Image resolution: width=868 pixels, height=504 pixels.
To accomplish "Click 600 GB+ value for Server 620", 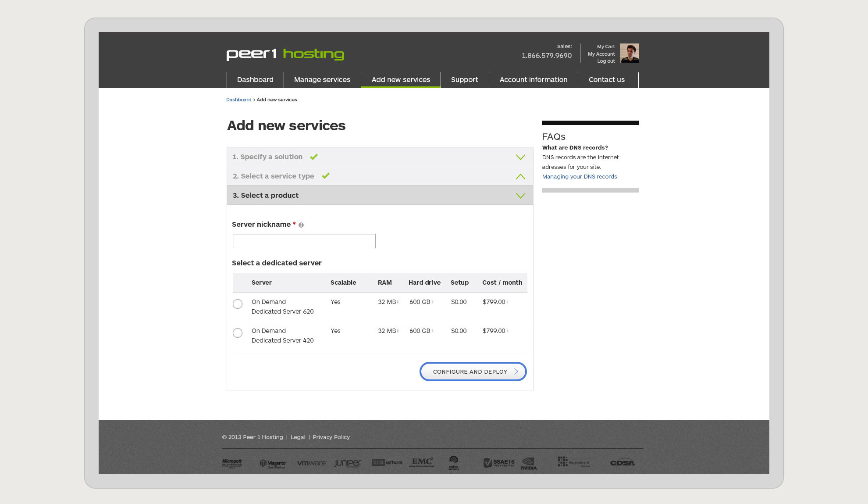I will 422,302.
